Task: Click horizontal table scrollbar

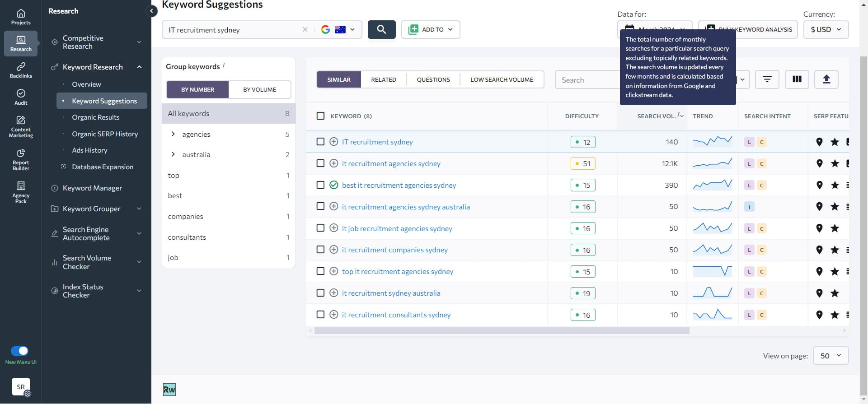Action: 502,331
